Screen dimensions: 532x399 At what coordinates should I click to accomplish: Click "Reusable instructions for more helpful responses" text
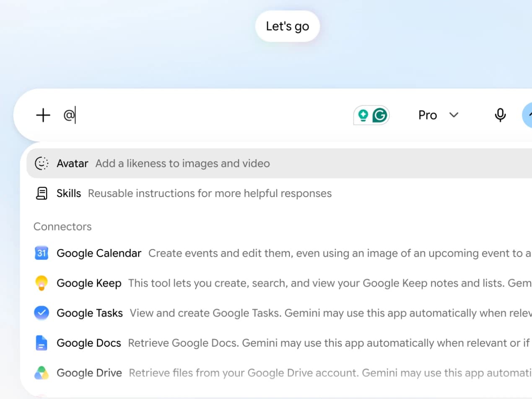click(210, 193)
